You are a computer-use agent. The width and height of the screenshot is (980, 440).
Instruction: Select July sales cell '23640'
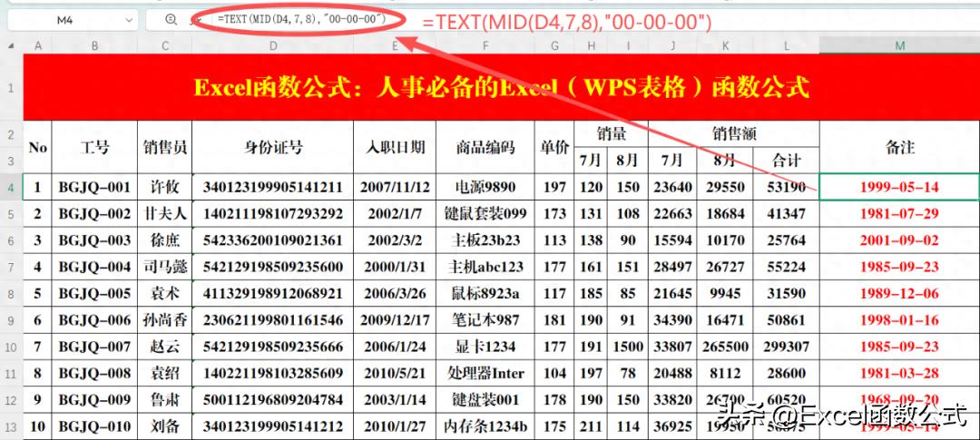coord(671,187)
